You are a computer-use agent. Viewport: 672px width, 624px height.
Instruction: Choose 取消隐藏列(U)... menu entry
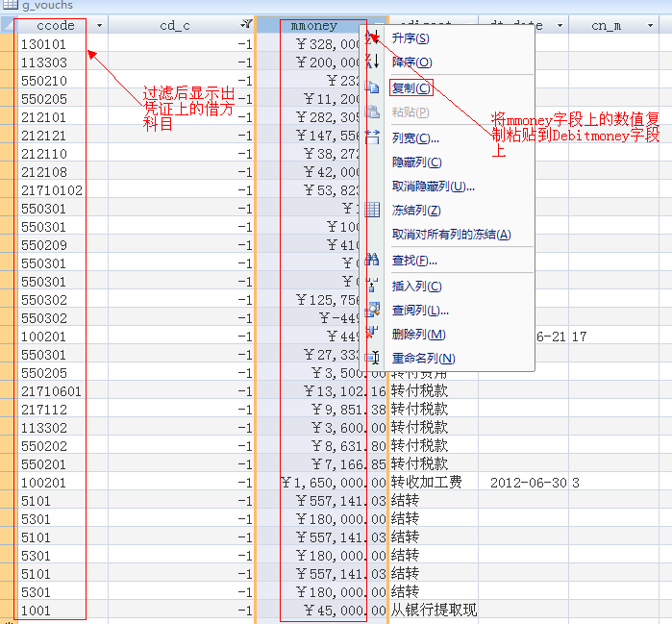pos(434,186)
